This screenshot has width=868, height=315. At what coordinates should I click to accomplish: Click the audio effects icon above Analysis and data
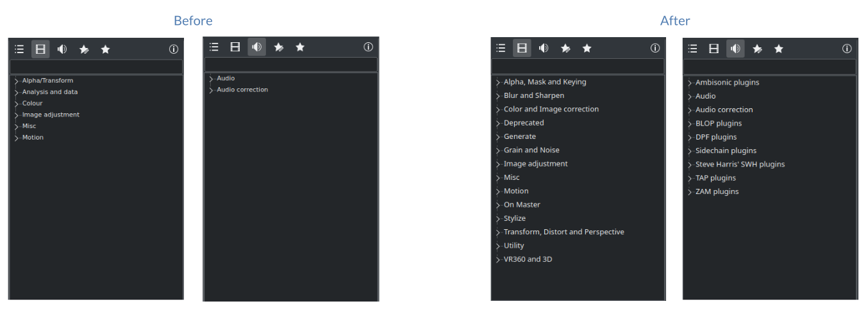click(62, 49)
